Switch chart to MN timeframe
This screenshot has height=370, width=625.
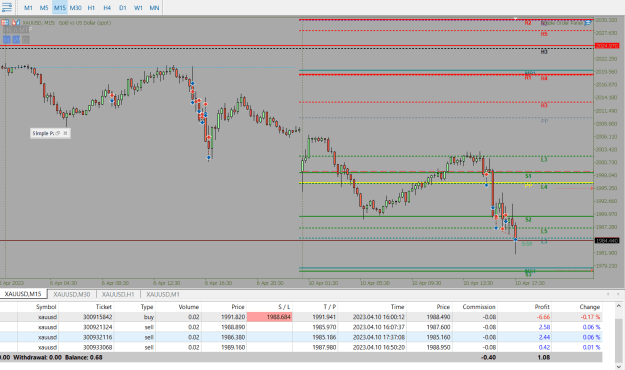pyautogui.click(x=154, y=8)
